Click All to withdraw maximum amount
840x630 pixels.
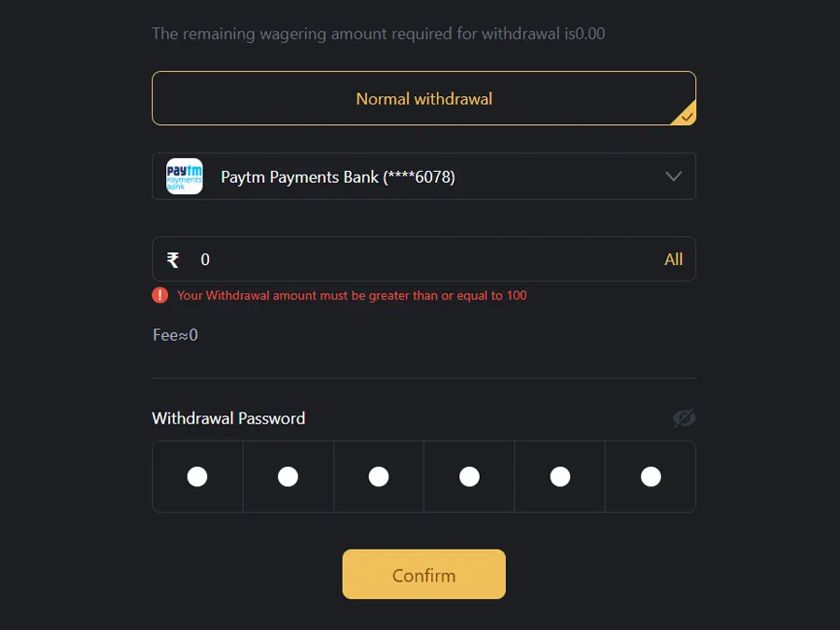point(674,259)
